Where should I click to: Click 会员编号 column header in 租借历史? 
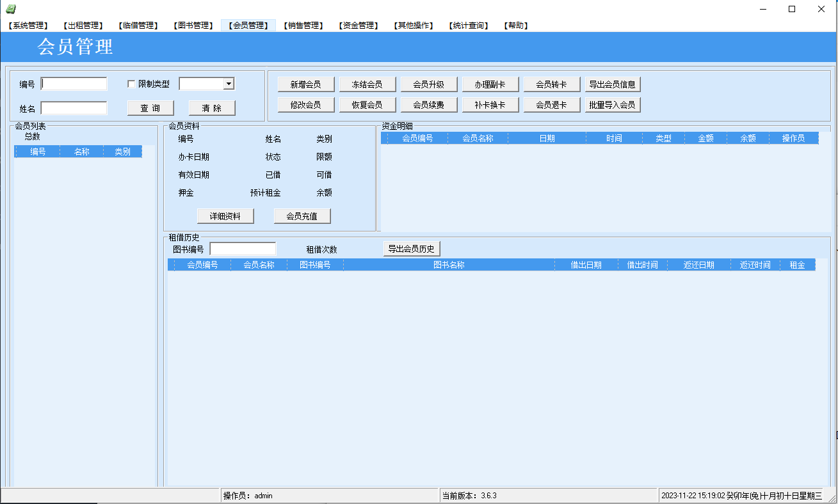click(203, 265)
